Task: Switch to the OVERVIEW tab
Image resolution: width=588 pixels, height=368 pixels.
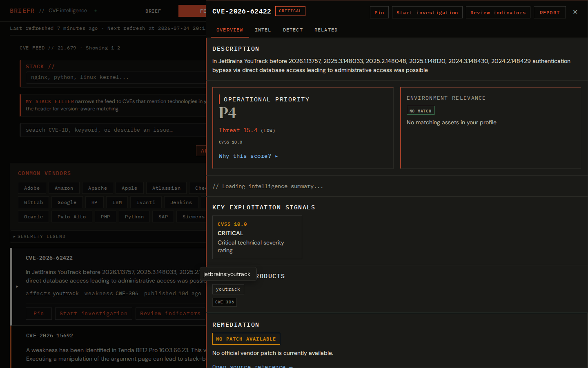Action: click(x=229, y=30)
